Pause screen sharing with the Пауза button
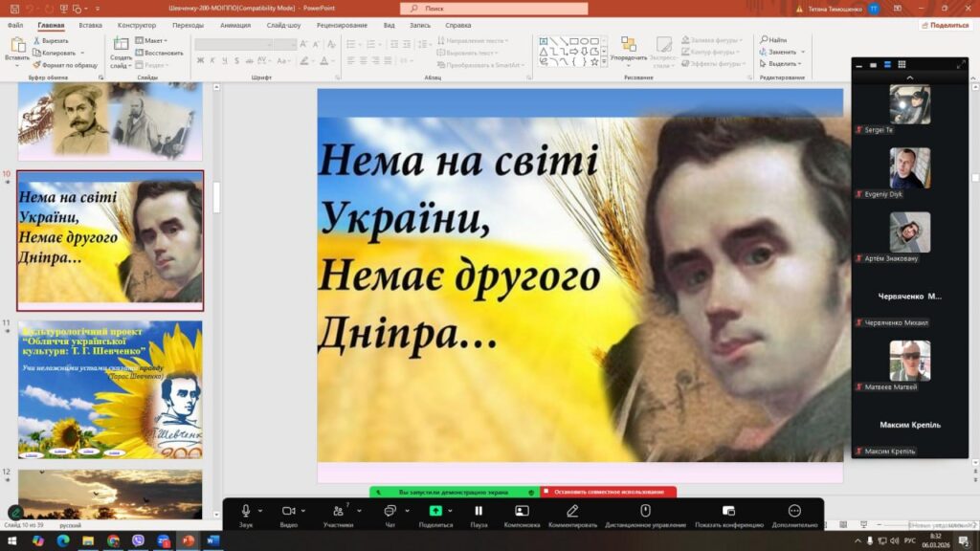980x551 pixels. click(479, 512)
